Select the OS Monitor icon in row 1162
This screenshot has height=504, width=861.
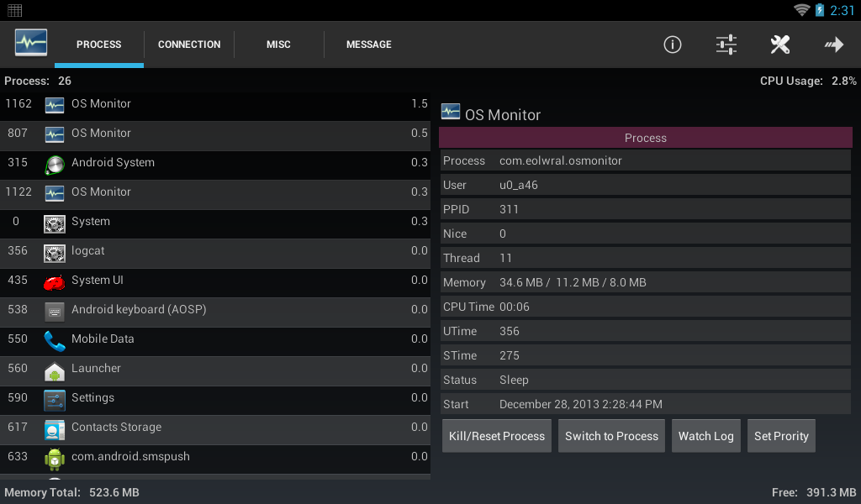pyautogui.click(x=55, y=105)
